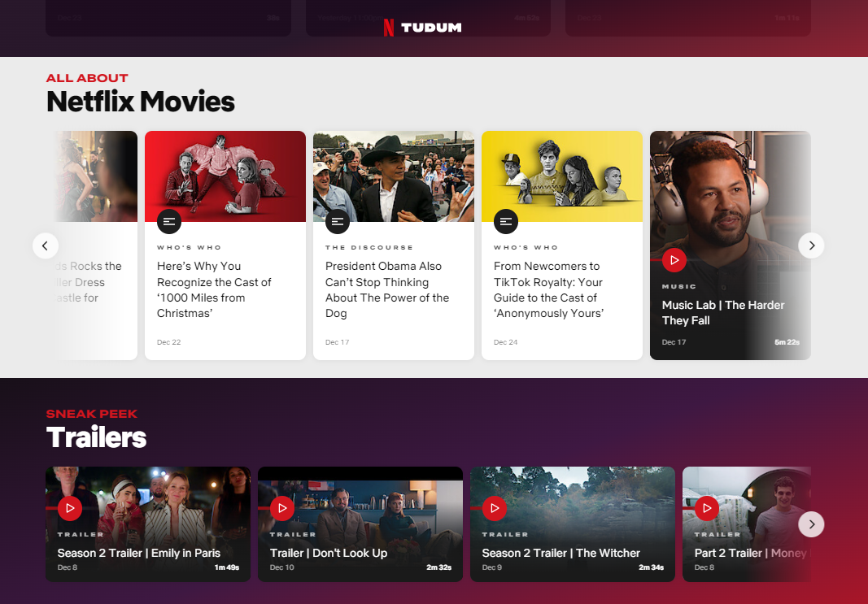Click the partially visible dress article card

point(95,246)
